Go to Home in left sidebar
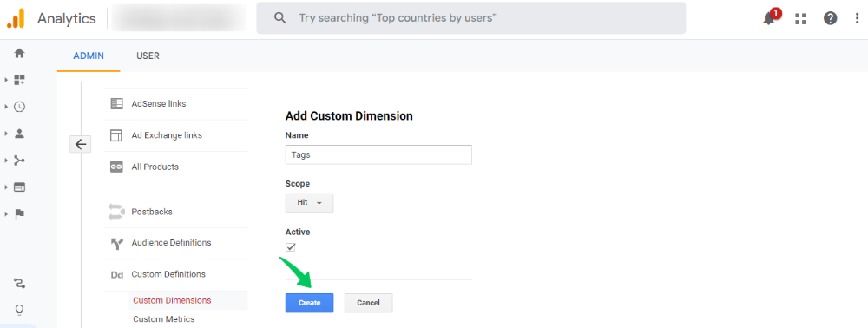This screenshot has width=868, height=328. [x=19, y=53]
